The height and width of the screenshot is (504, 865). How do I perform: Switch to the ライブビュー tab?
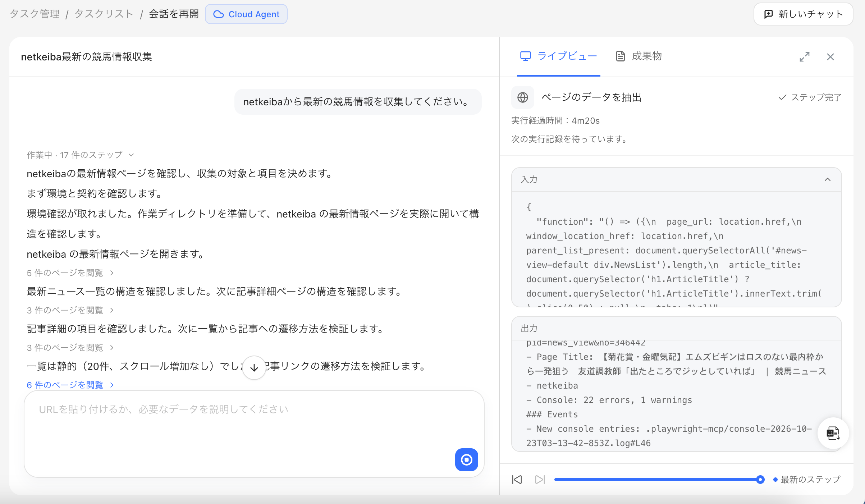pos(558,56)
